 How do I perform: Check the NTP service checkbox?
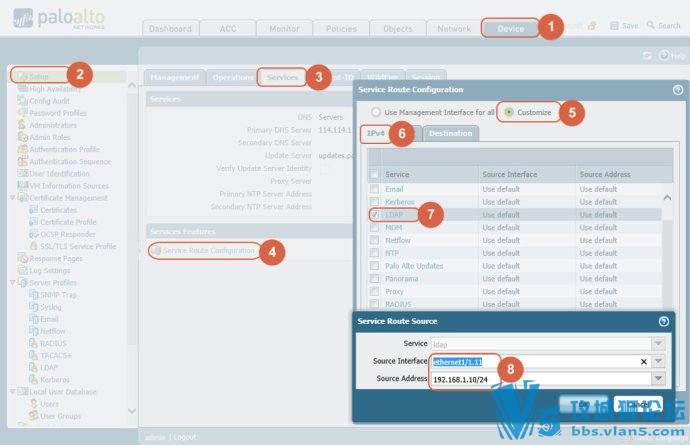tap(374, 253)
